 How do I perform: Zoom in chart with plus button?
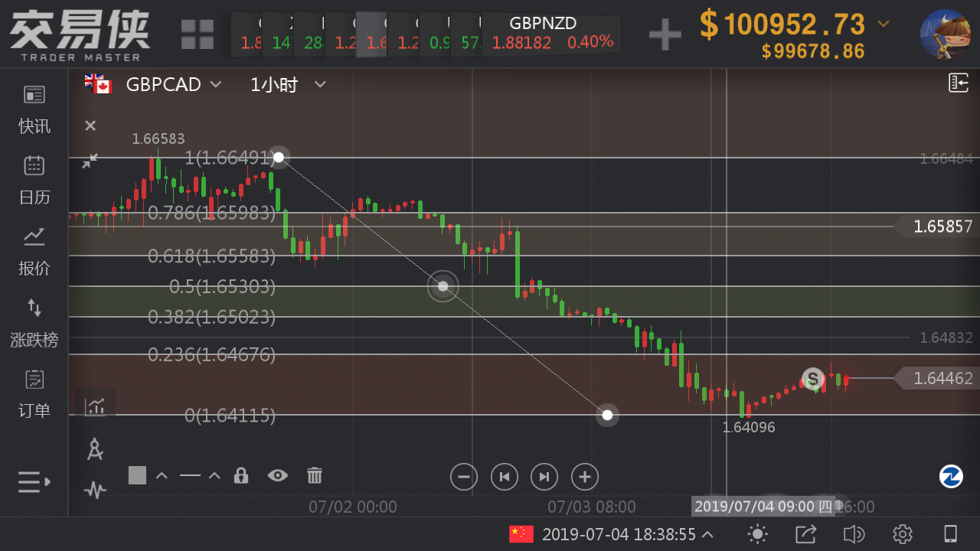coord(585,477)
